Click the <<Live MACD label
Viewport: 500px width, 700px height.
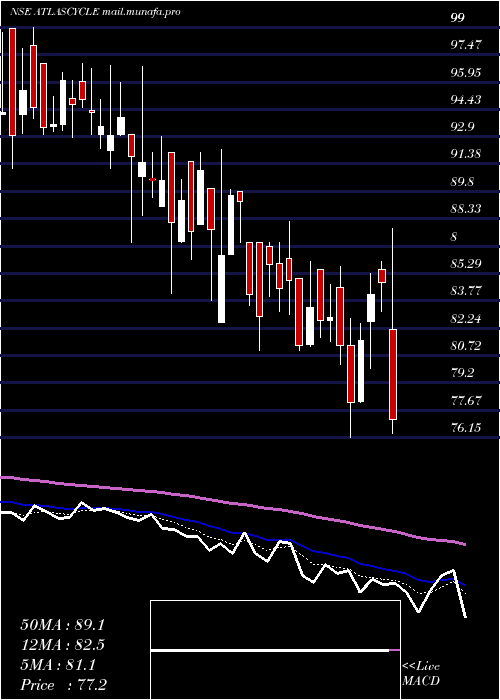click(x=421, y=674)
